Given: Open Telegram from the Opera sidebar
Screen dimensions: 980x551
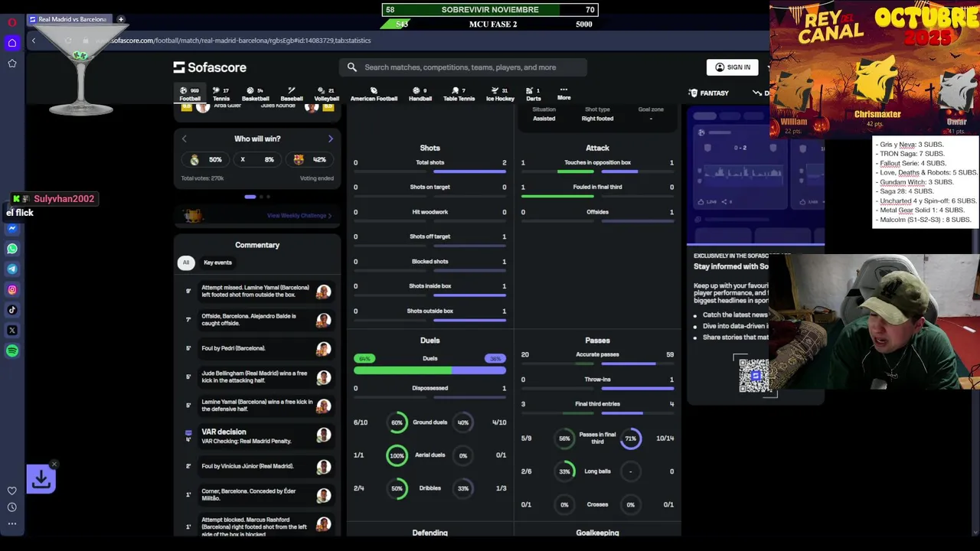Looking at the screenshot, I should pyautogui.click(x=12, y=269).
